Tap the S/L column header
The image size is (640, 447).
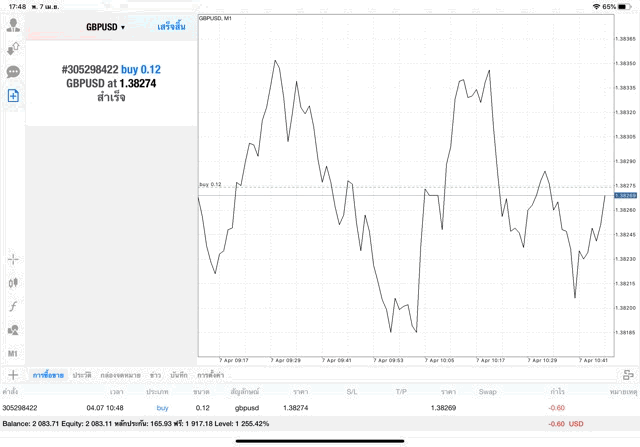[351, 392]
